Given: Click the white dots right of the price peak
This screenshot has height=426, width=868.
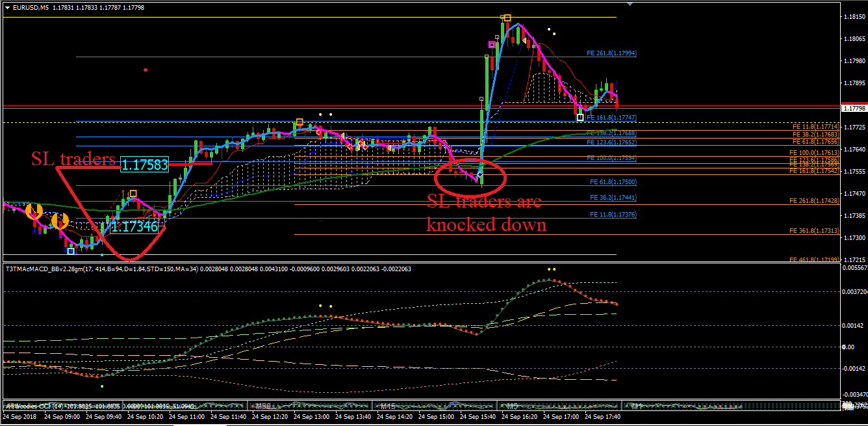Looking at the screenshot, I should pyautogui.click(x=552, y=30).
